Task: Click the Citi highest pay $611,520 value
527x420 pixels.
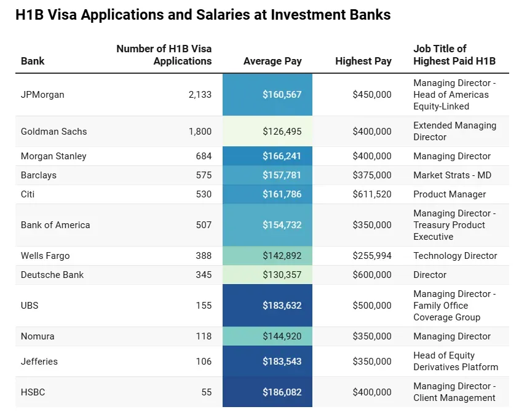Action: (371, 194)
